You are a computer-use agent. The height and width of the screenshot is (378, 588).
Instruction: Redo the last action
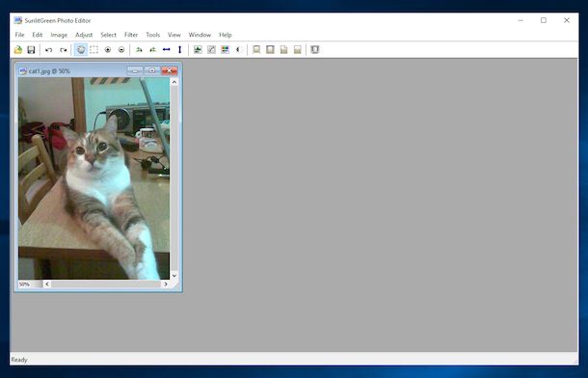tap(63, 49)
